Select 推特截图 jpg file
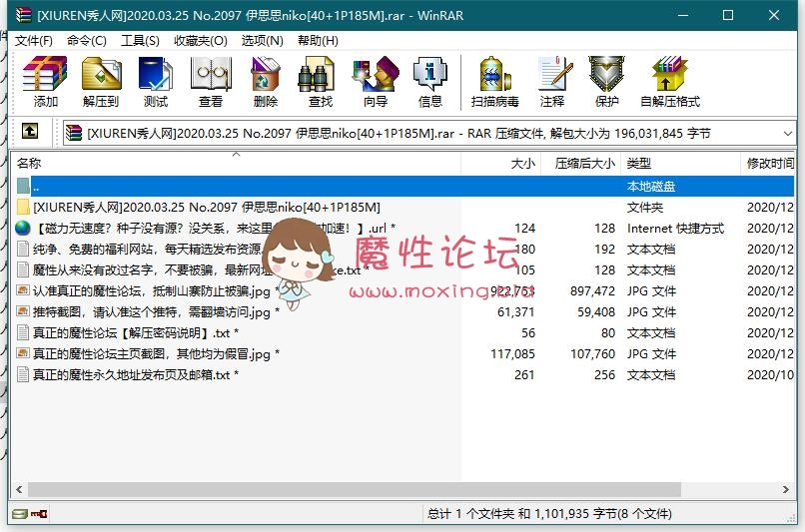 (x=404, y=312)
